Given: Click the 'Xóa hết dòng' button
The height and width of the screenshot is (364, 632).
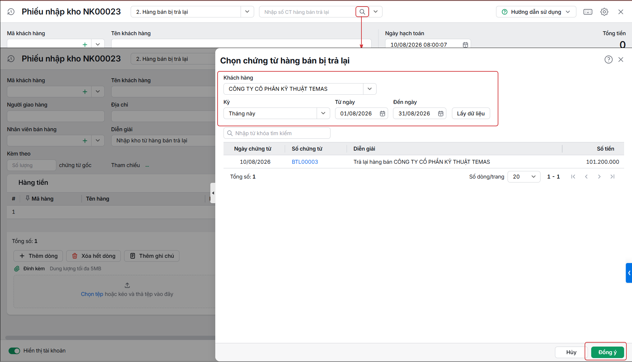Looking at the screenshot, I should click(93, 256).
